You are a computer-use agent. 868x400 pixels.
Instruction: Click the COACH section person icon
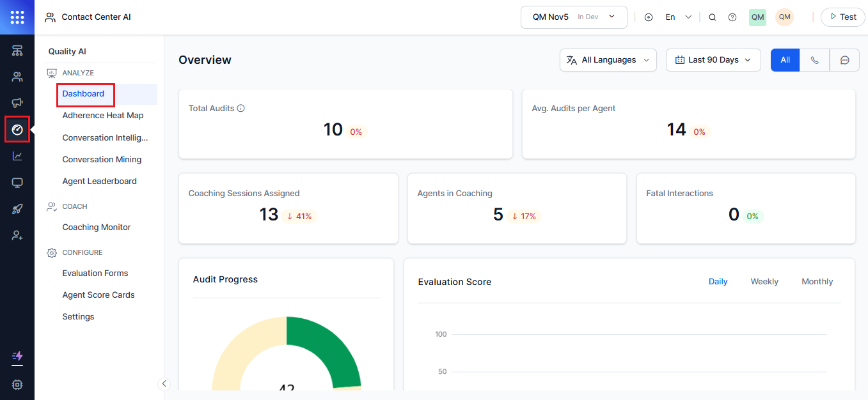(x=52, y=206)
